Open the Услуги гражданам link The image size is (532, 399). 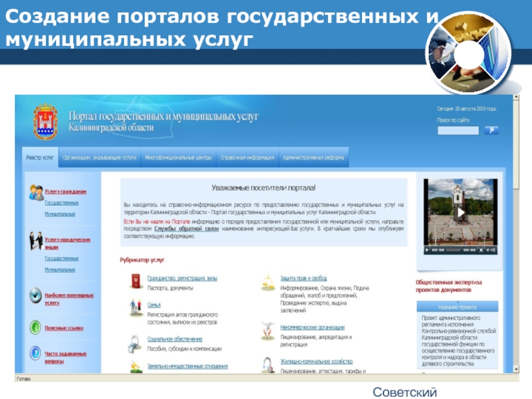pos(65,192)
